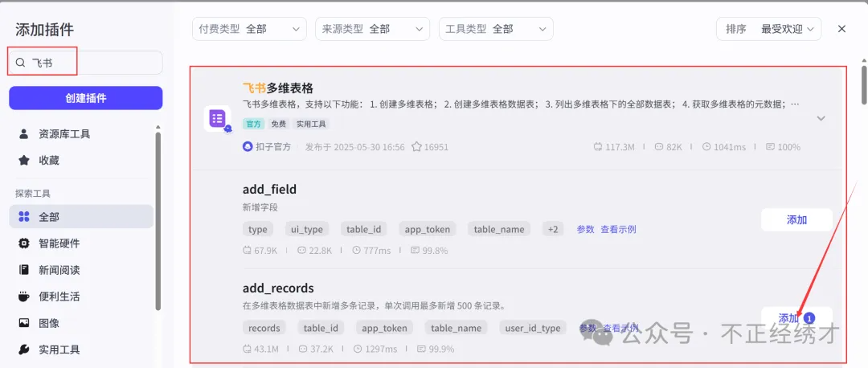Click the sidebar category list scrollbar

click(x=158, y=221)
